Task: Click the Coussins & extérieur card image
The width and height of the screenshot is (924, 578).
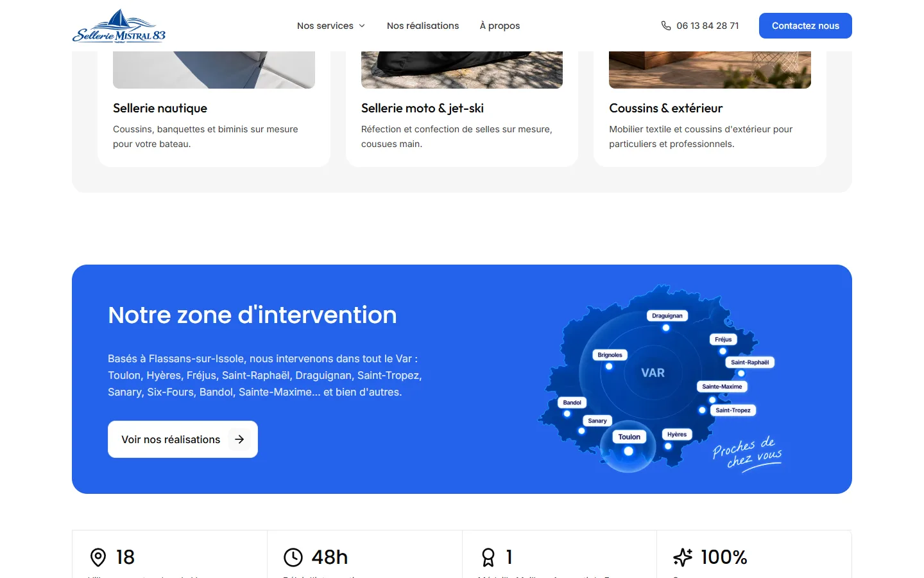Action: click(x=710, y=70)
